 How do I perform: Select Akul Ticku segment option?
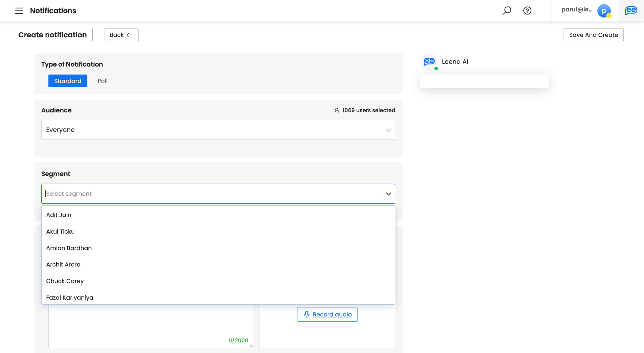(60, 232)
